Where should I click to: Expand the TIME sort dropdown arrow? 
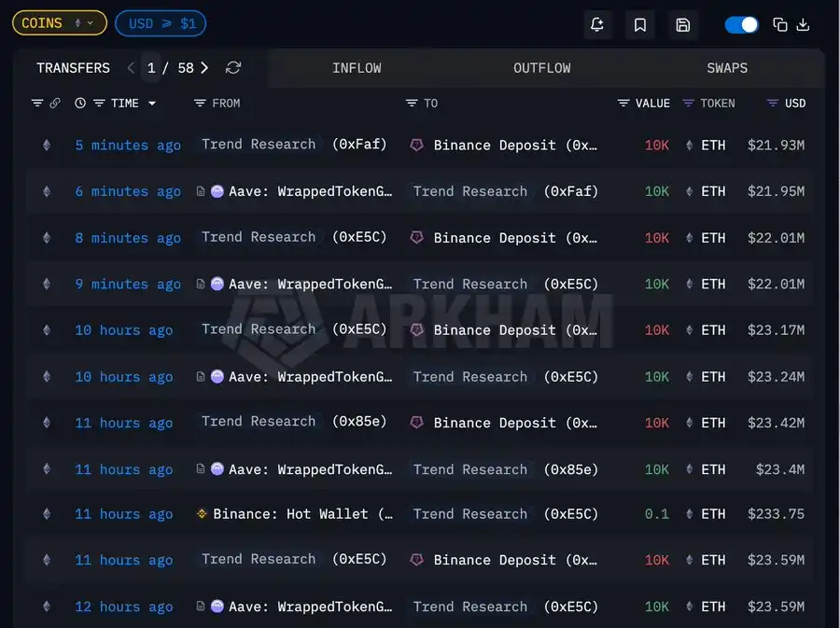point(152,104)
